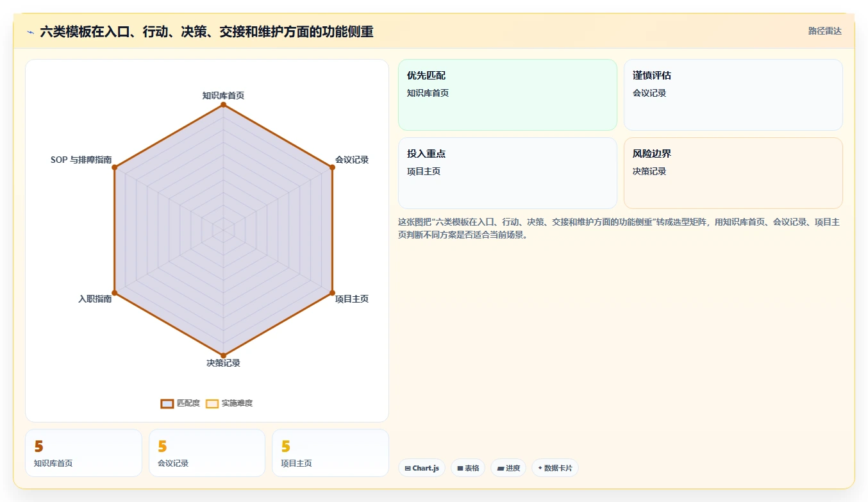The image size is (868, 502).
Task: Open the 风险边界 card
Action: (x=733, y=173)
